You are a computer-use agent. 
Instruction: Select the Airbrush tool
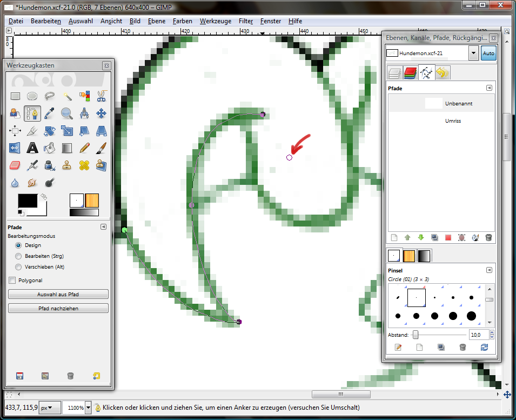point(32,165)
